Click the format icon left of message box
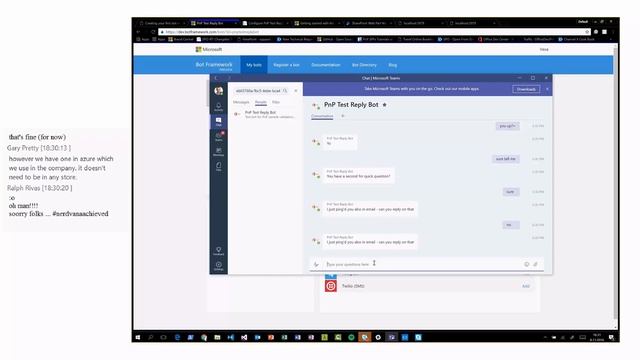Viewport: 640px width, 360px height. (316, 264)
